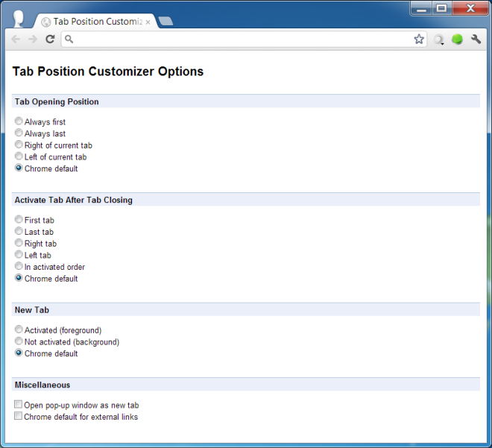492x448 pixels.
Task: Click the Miscellaneous section header
Action: click(x=246, y=385)
